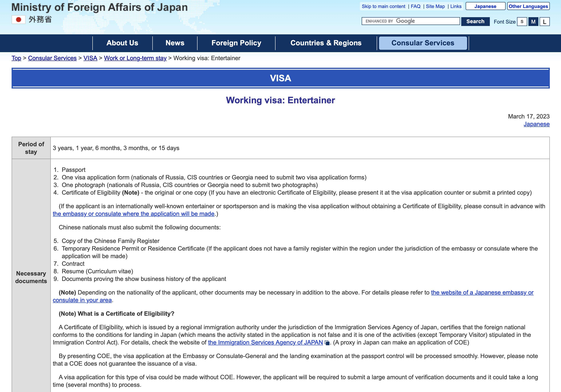
Task: Set font size to medium (M)
Action: coord(533,22)
